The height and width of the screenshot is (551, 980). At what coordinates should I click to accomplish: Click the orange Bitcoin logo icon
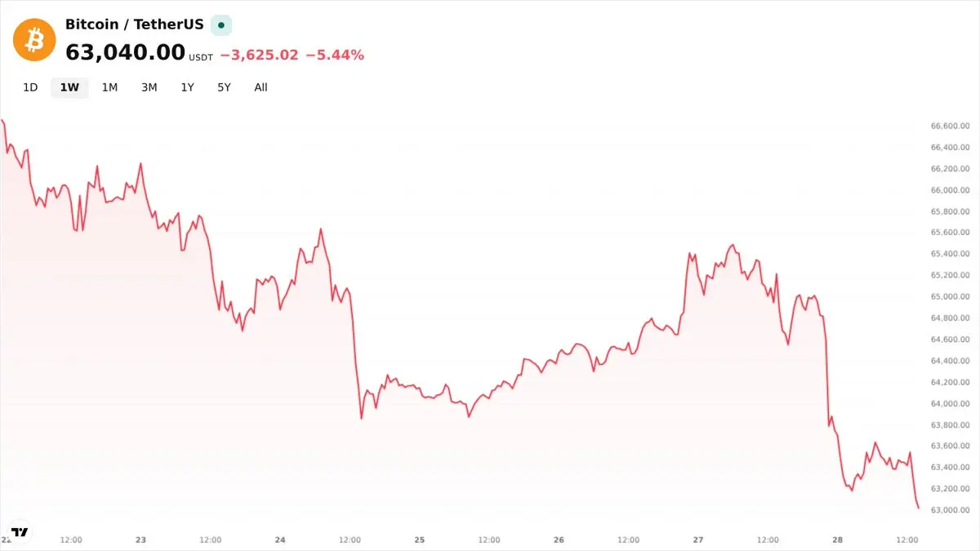coord(34,39)
